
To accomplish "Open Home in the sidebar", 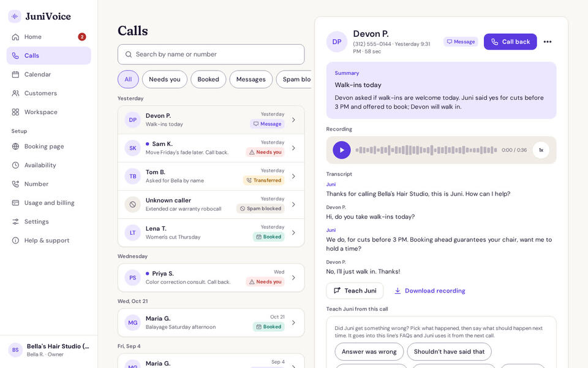I will [x=49, y=37].
